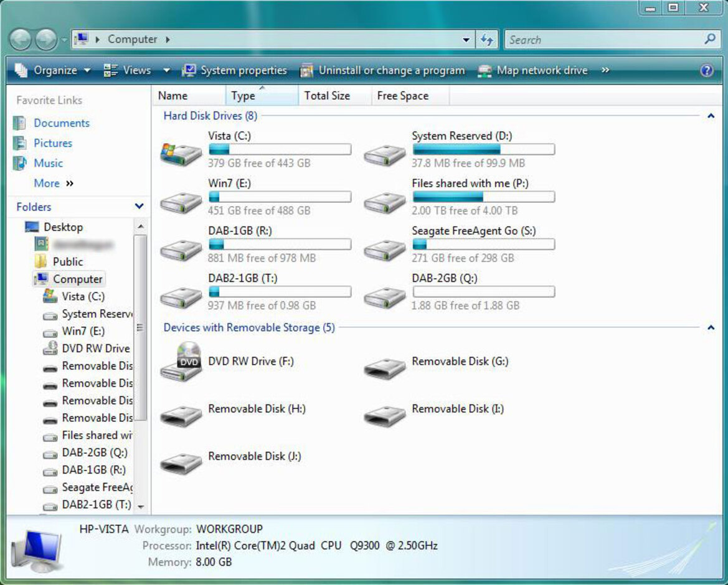Sort by the Name column header
Image resolution: width=728 pixels, height=585 pixels.
tap(189, 96)
